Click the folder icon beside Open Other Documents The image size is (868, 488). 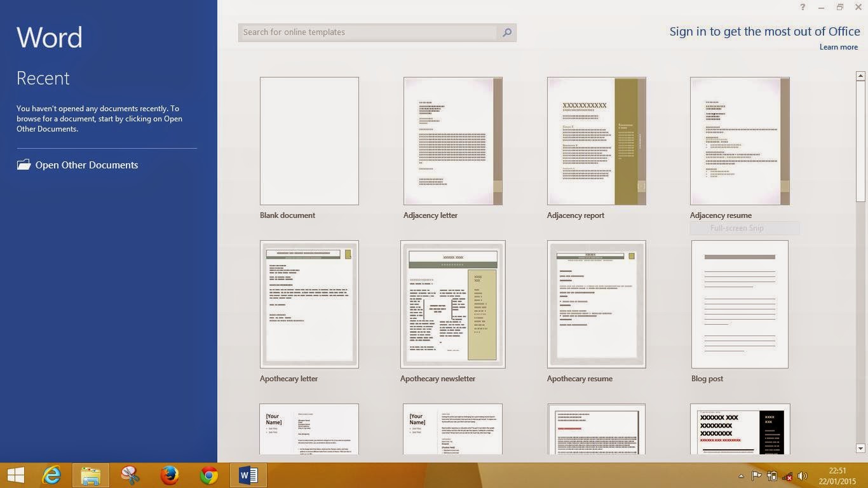pyautogui.click(x=24, y=165)
